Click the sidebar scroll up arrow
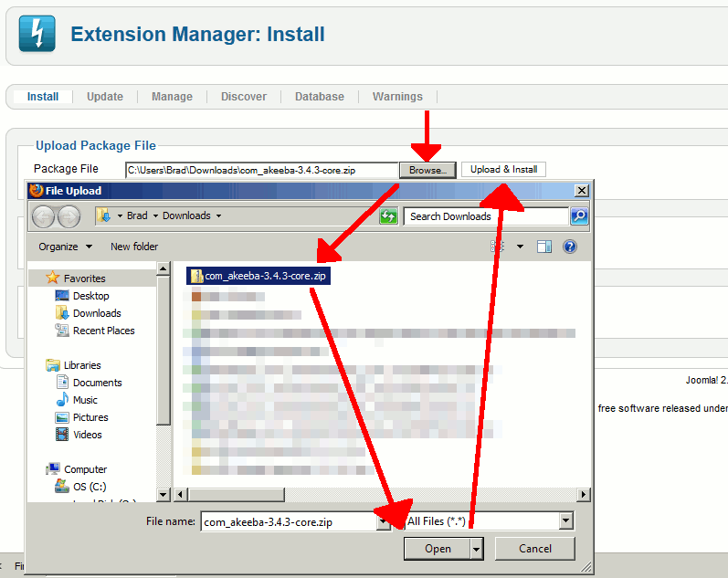This screenshot has height=578, width=728. point(163,268)
